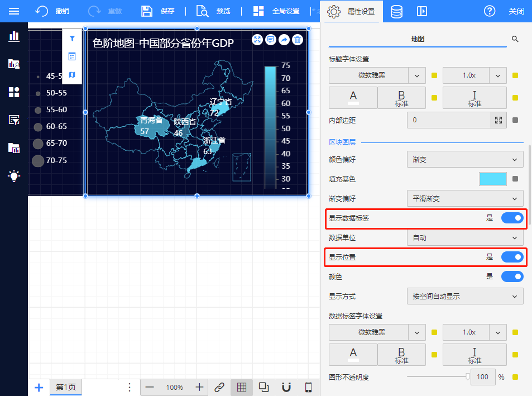Expand the 显示方式 dropdown
Viewport: 532px width, 396px height.
tap(464, 297)
